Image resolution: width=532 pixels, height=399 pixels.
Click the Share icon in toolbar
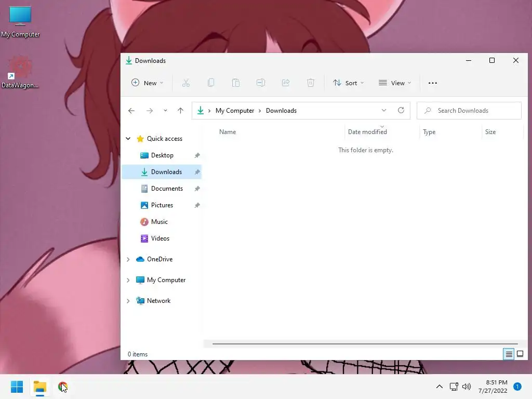(x=286, y=83)
